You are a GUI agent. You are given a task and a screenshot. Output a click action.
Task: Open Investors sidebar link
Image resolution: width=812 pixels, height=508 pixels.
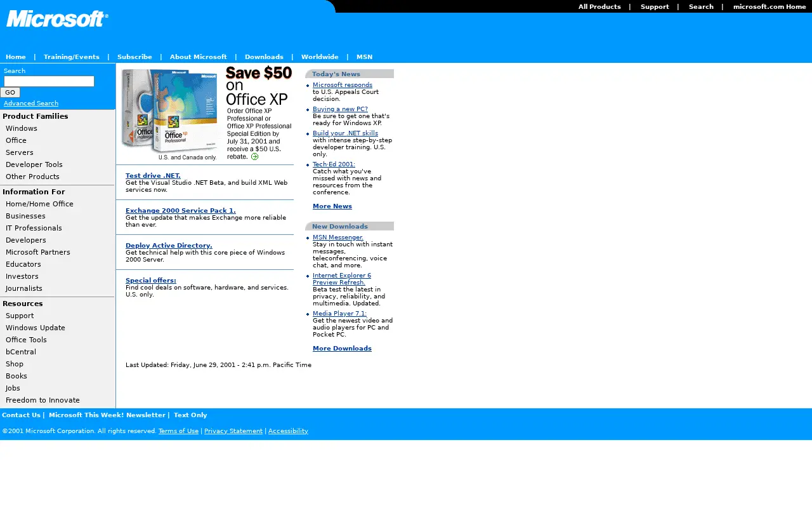tap(22, 276)
